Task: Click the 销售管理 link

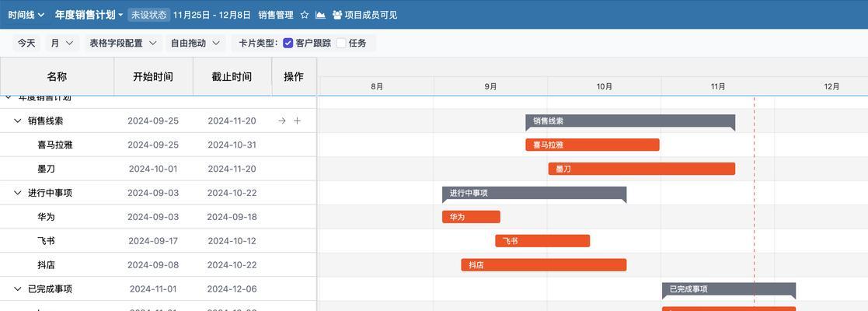Action: [276, 15]
